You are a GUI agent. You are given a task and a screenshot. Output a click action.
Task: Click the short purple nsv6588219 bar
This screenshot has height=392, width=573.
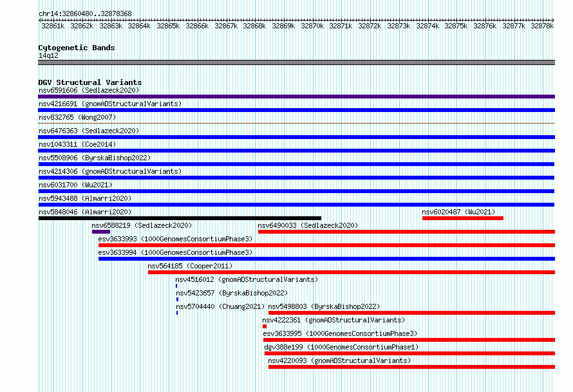pos(101,232)
